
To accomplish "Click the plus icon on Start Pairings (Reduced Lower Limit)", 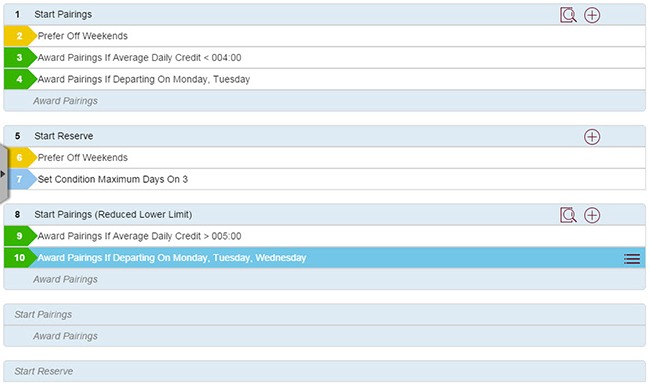I will click(x=592, y=215).
